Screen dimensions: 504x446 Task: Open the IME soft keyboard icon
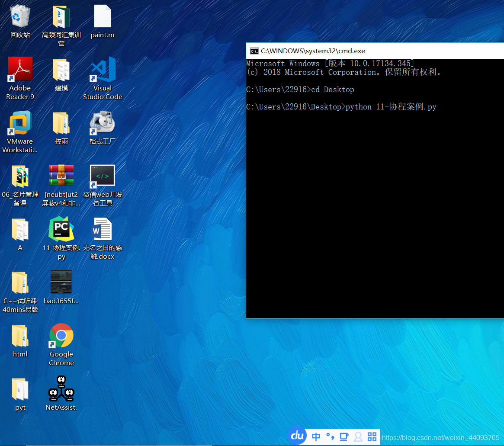[x=344, y=436]
